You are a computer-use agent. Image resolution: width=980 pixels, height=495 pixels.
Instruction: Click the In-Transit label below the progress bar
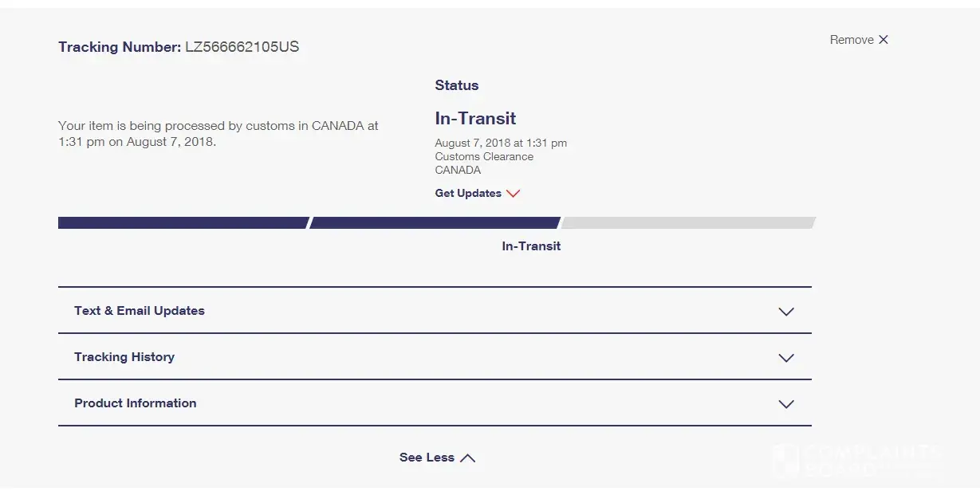(531, 246)
